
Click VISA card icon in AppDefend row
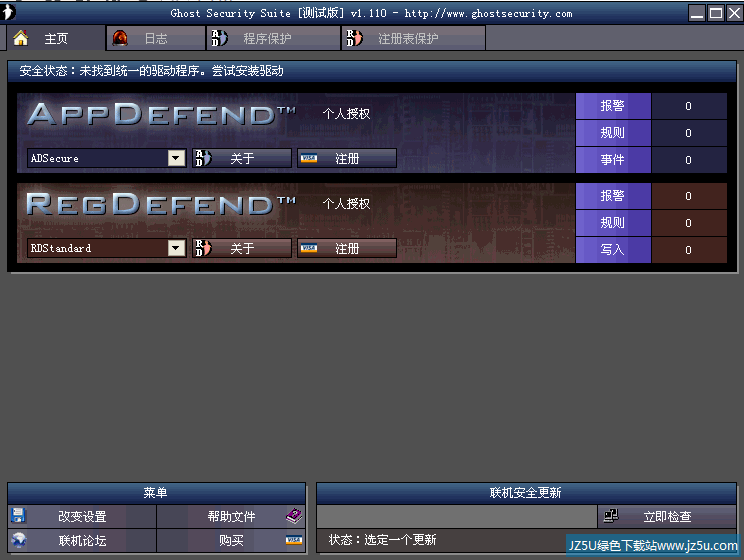[309, 158]
